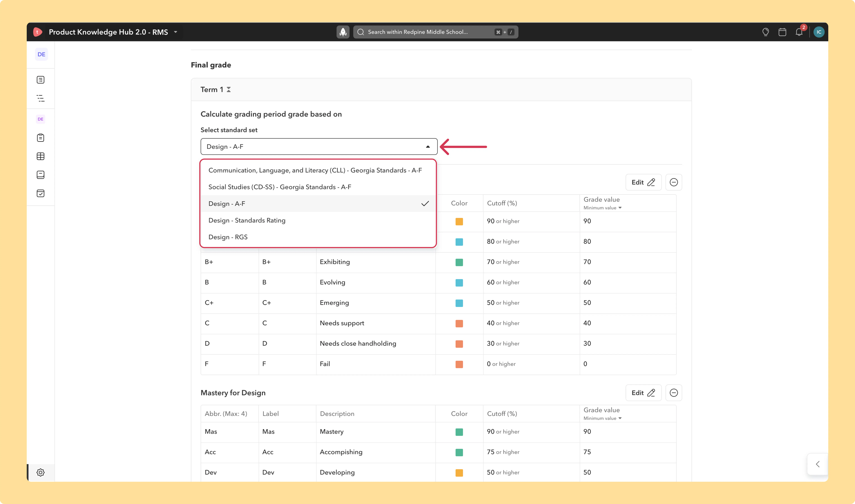This screenshot has height=504, width=855.
Task: Click the "Developing" description cell
Action: click(376, 473)
